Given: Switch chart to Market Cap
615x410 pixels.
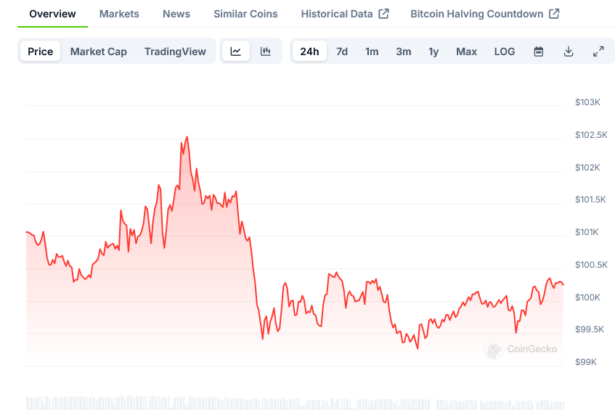Looking at the screenshot, I should 98,51.
